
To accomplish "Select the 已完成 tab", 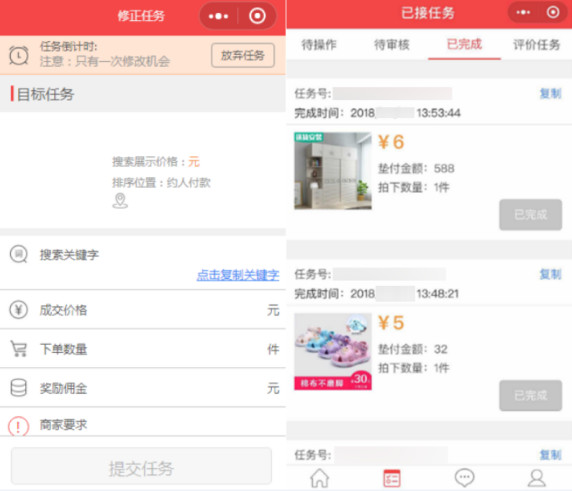I will click(x=464, y=45).
